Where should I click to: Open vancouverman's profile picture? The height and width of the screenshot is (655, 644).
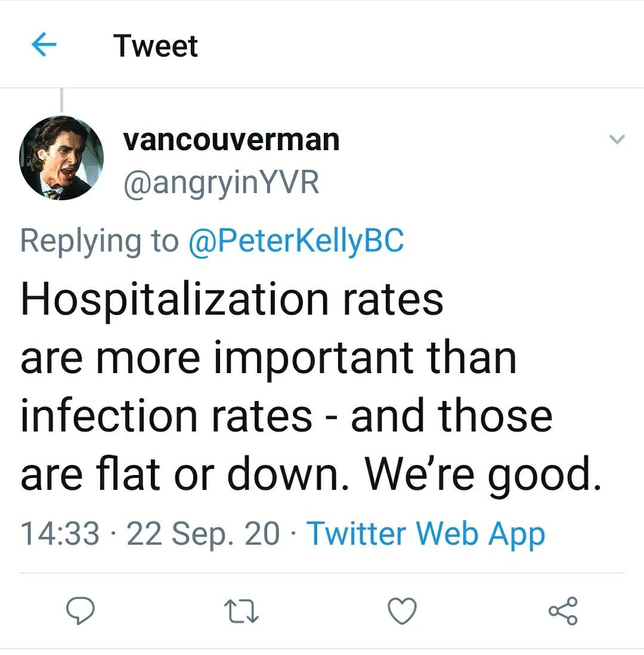click(x=61, y=157)
